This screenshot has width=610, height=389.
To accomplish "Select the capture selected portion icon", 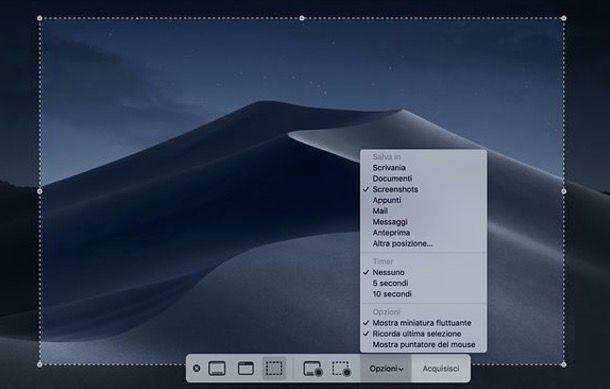I will (x=274, y=368).
